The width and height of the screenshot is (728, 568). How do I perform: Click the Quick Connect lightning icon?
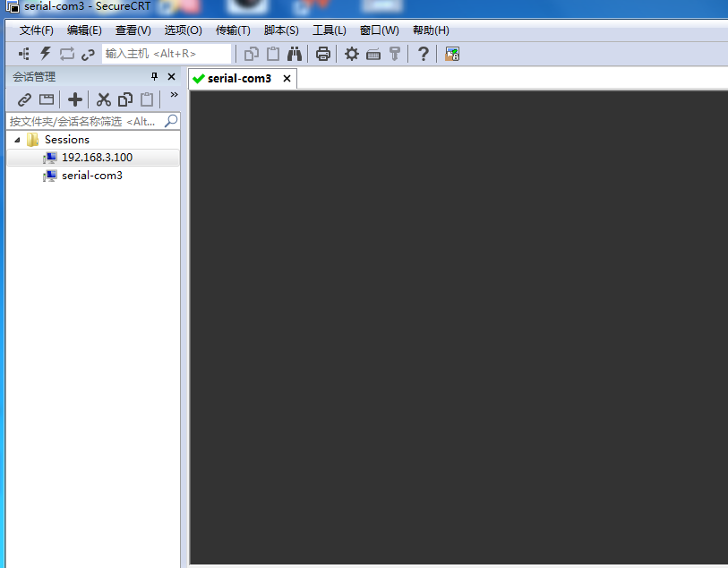(x=45, y=54)
